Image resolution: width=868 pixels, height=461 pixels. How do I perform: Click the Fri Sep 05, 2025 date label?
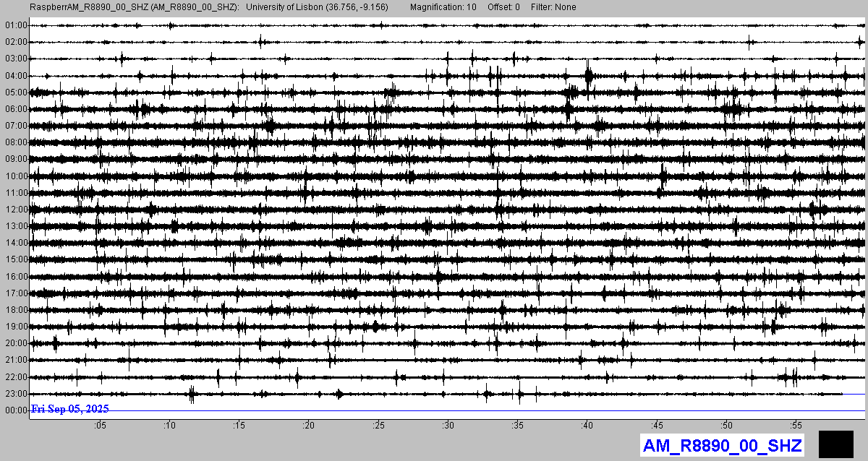click(x=69, y=409)
